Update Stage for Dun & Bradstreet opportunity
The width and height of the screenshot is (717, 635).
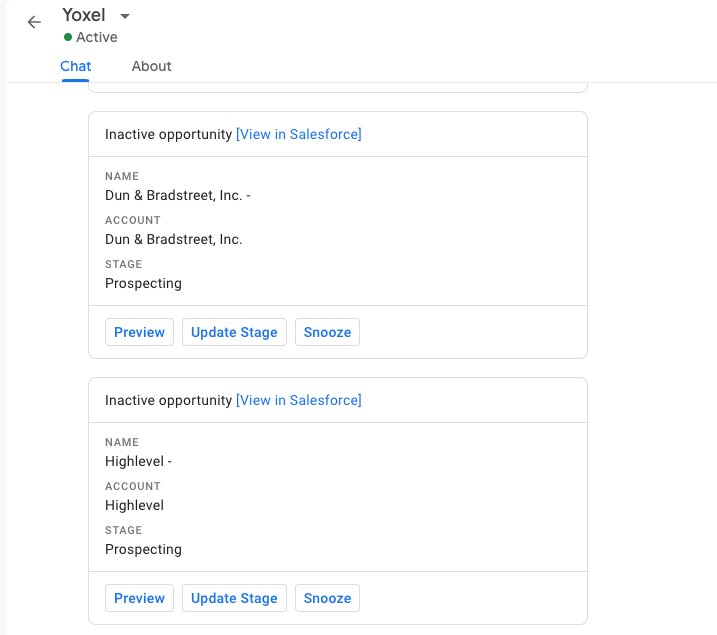(x=234, y=332)
